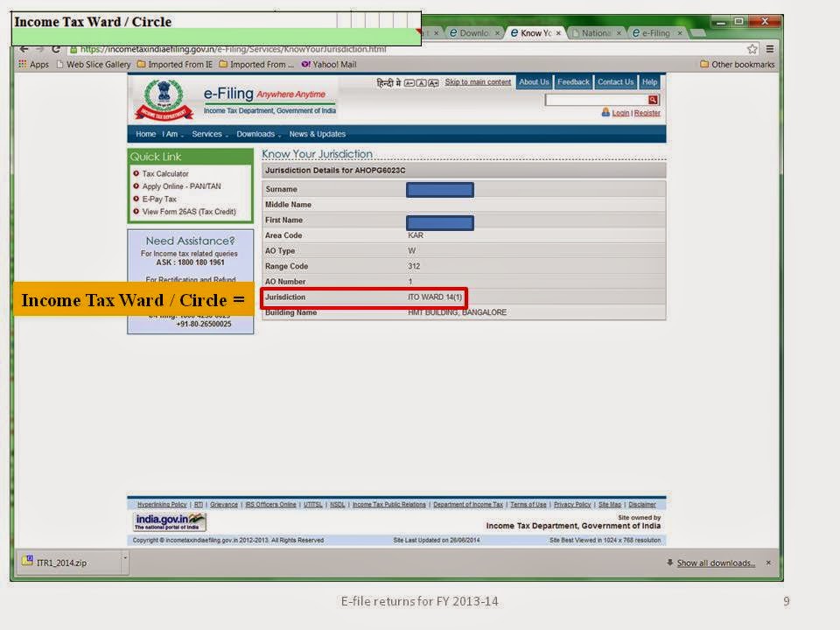Open Tax Calculator quick link
840x630 pixels.
point(165,174)
